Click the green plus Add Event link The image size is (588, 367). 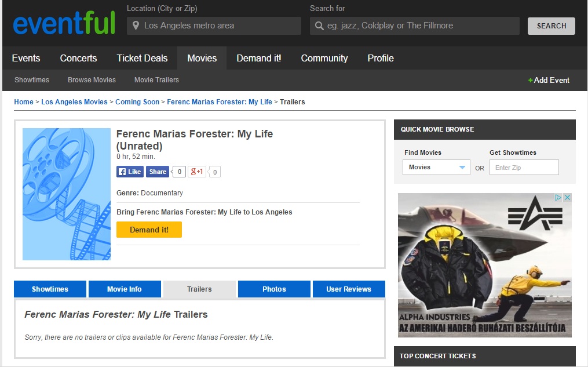click(x=549, y=80)
